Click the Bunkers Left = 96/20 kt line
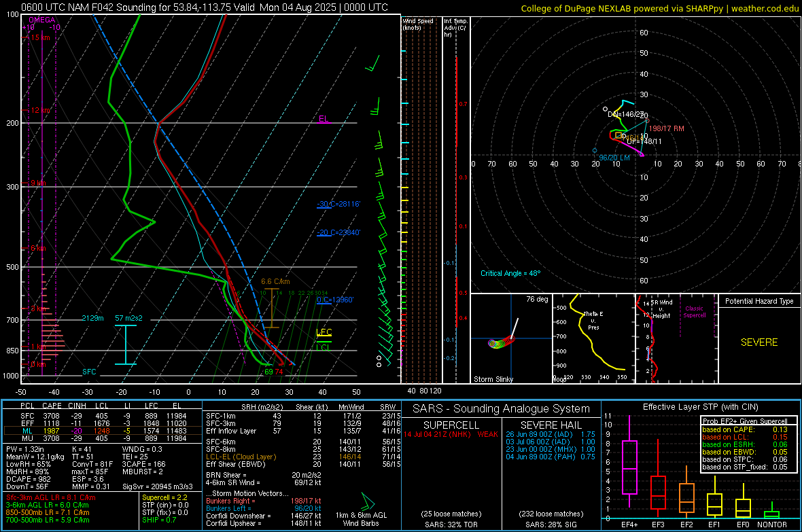This screenshot has height=532, width=802. pos(264,508)
